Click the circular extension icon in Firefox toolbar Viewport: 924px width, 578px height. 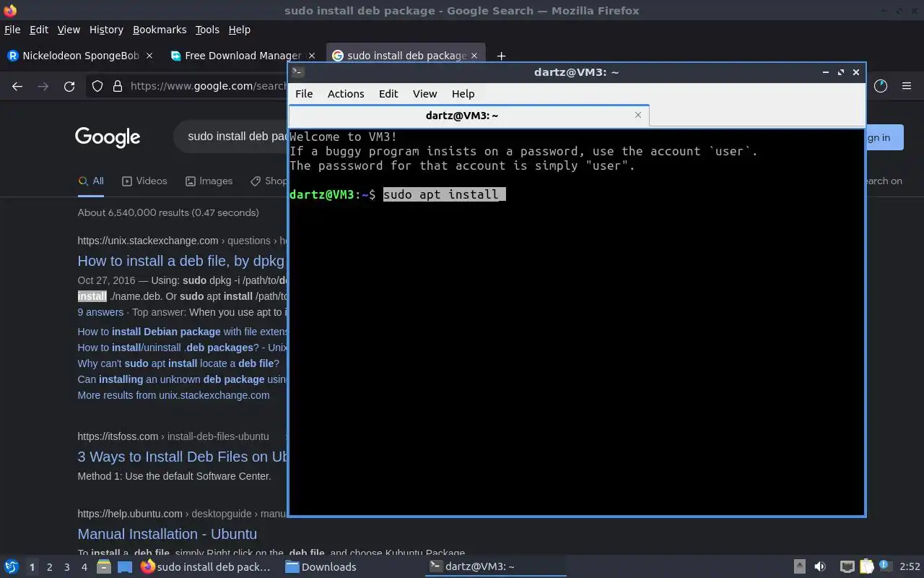point(881,86)
